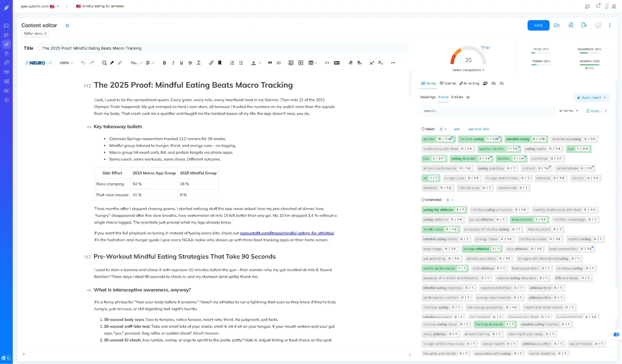Open the gearuptofit.com mindful eating link
622x364 pixels.
click(286, 233)
